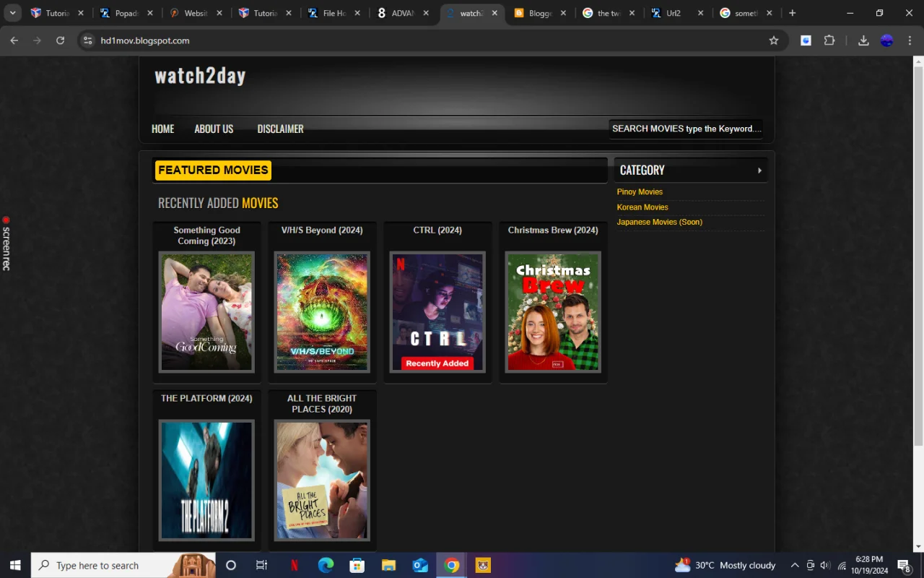Select the Christmas Brew poster

click(553, 312)
